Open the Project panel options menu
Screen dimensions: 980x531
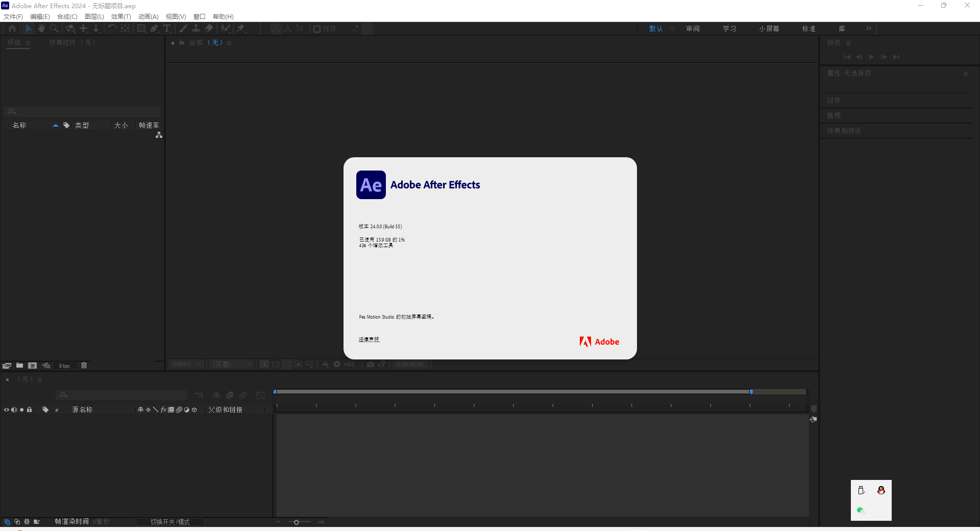click(x=28, y=42)
